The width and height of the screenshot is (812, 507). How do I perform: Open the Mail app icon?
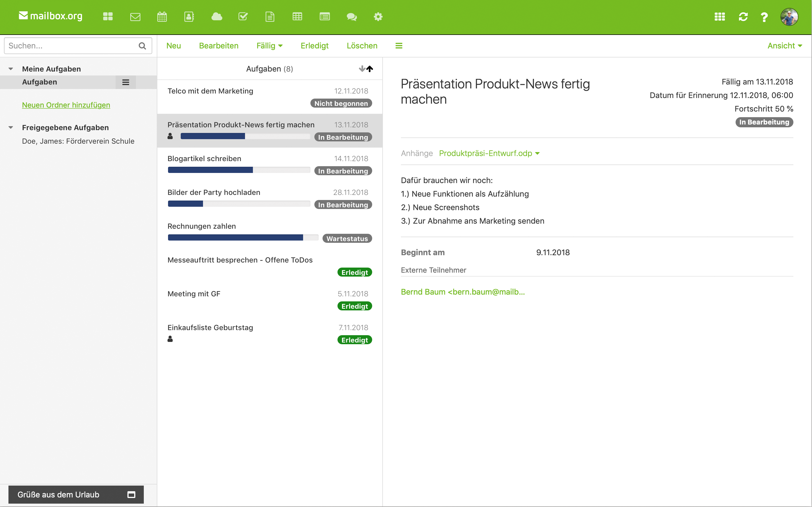(135, 17)
